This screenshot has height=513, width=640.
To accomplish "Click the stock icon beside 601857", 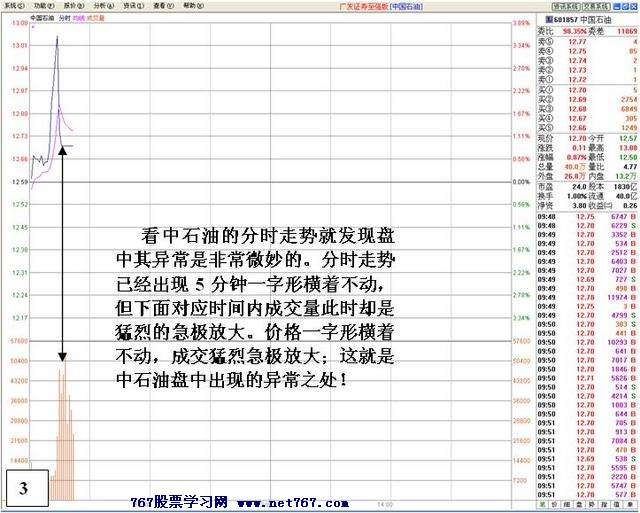I will click(x=549, y=20).
